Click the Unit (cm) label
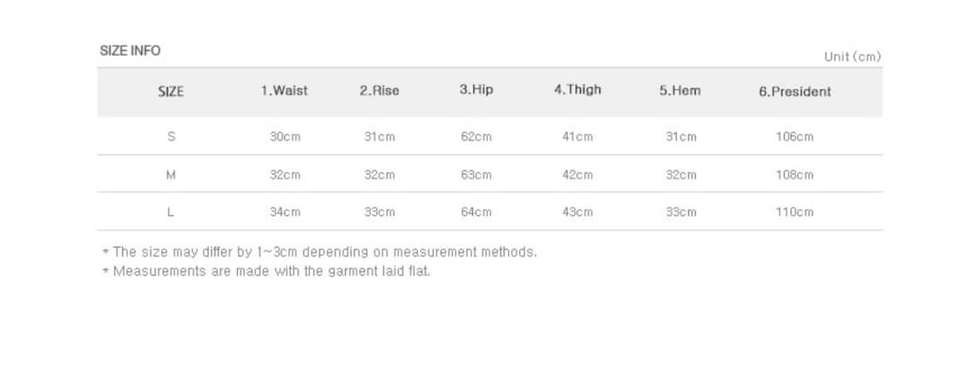980x368 pixels. (853, 57)
